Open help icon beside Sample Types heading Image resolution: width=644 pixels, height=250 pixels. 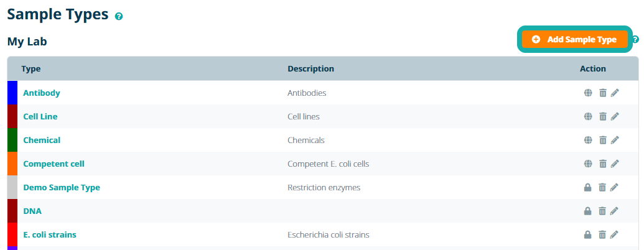tap(119, 16)
